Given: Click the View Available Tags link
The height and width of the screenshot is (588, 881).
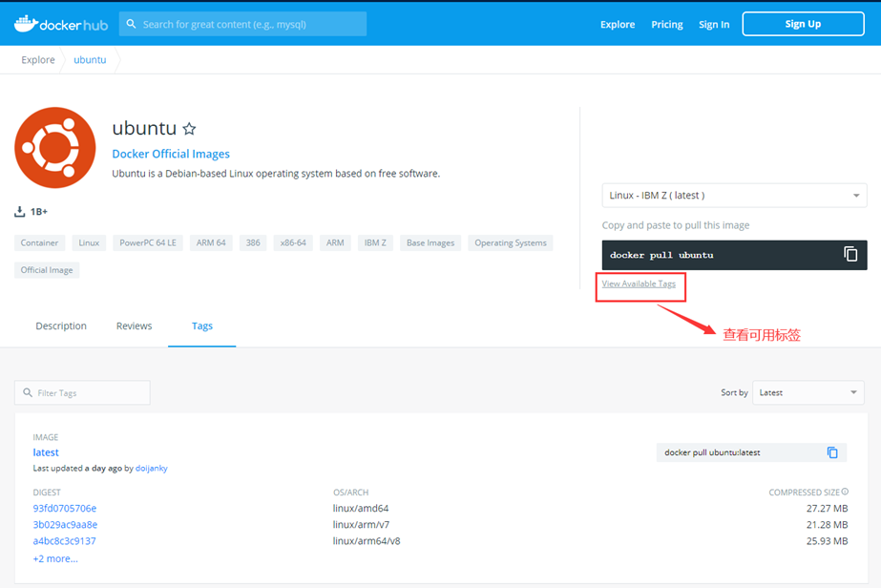Looking at the screenshot, I should tap(639, 283).
